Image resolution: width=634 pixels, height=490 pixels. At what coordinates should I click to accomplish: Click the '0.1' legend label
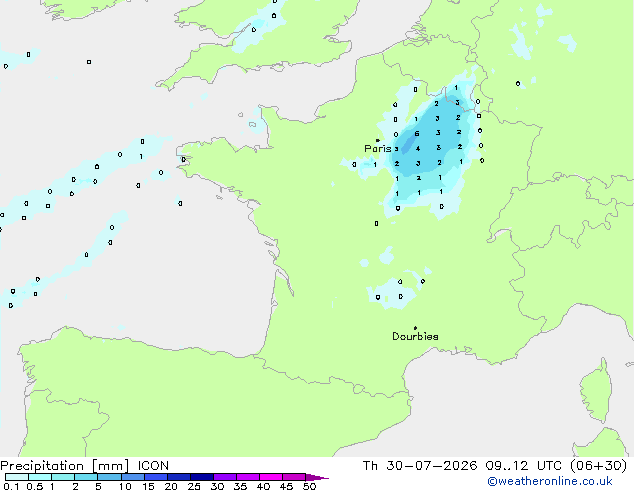[11, 486]
